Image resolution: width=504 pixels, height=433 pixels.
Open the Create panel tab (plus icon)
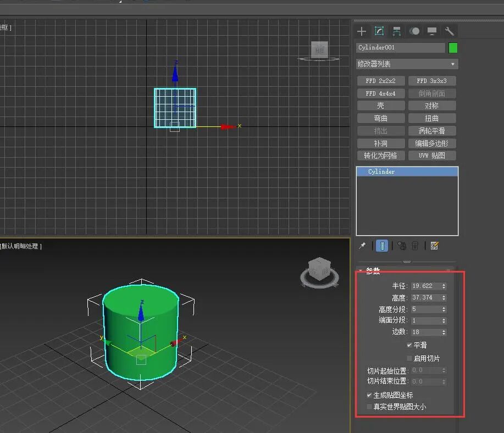pos(362,31)
